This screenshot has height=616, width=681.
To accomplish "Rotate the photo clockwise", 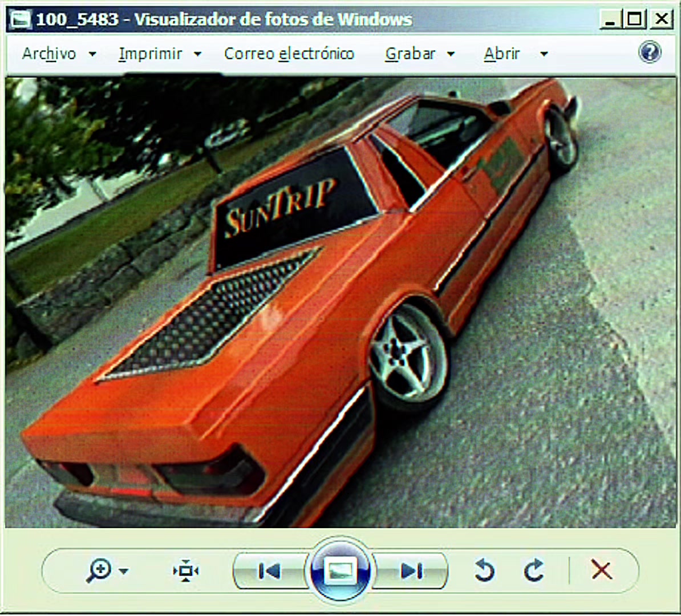I will point(534,570).
